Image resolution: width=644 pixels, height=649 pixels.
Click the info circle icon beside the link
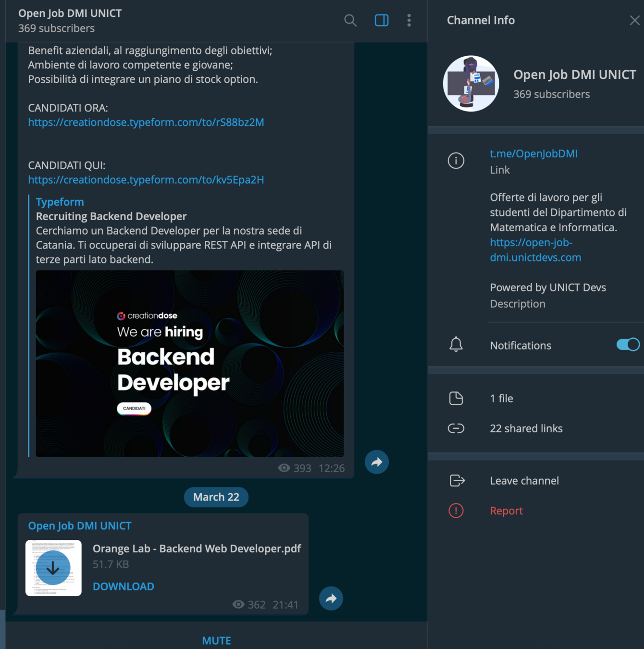pyautogui.click(x=456, y=161)
